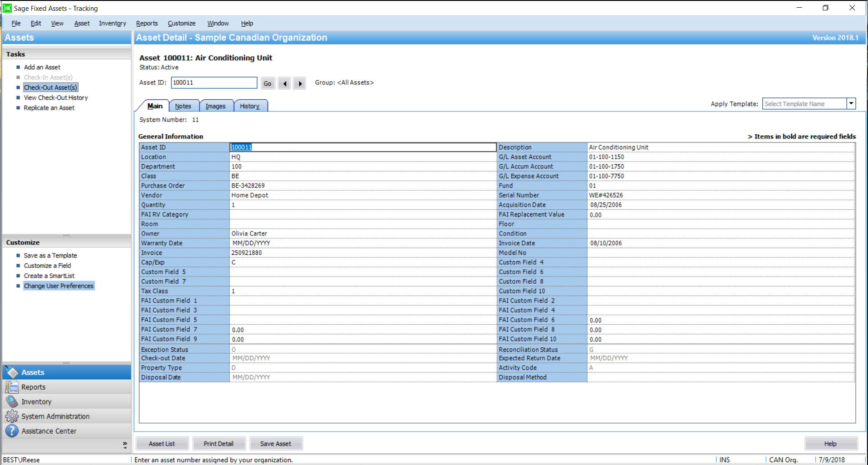868x465 pixels.
Task: Switch to the Main tab
Action: [x=155, y=106]
